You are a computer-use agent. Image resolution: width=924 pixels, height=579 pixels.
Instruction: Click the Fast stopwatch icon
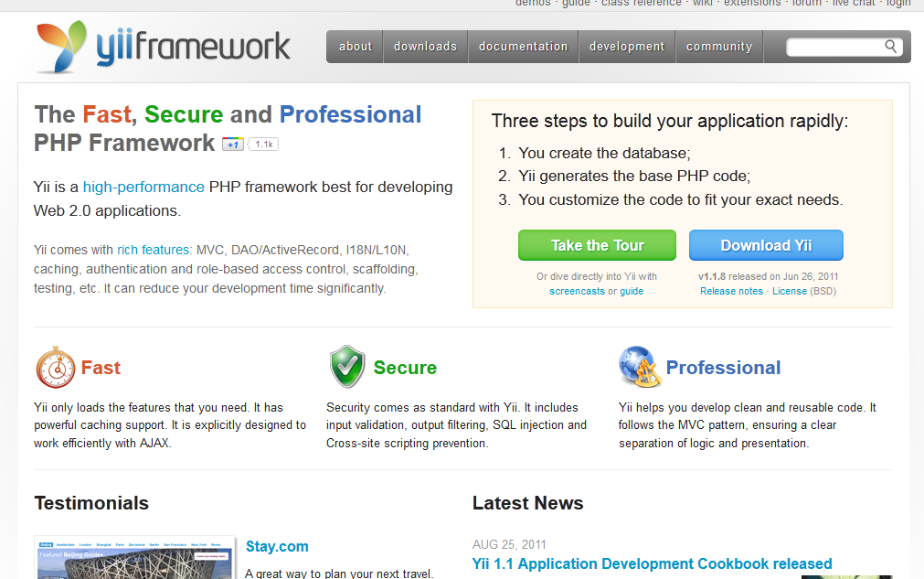pyautogui.click(x=56, y=368)
